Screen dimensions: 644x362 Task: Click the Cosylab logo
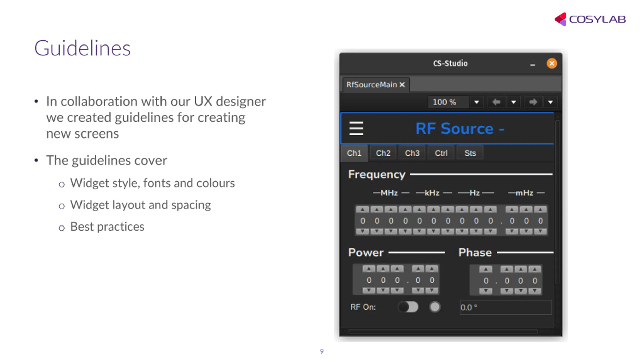pos(590,19)
